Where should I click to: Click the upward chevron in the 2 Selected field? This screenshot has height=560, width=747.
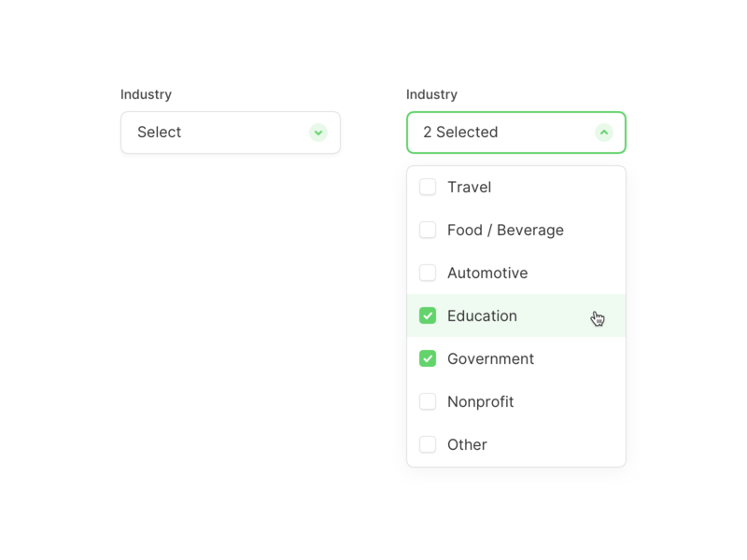point(606,133)
